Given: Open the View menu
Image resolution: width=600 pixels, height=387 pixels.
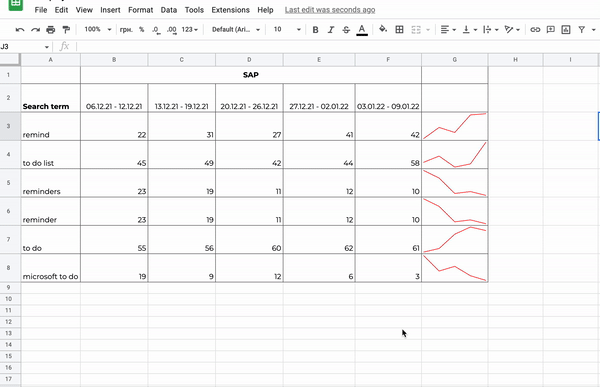Looking at the screenshot, I should coord(84,10).
